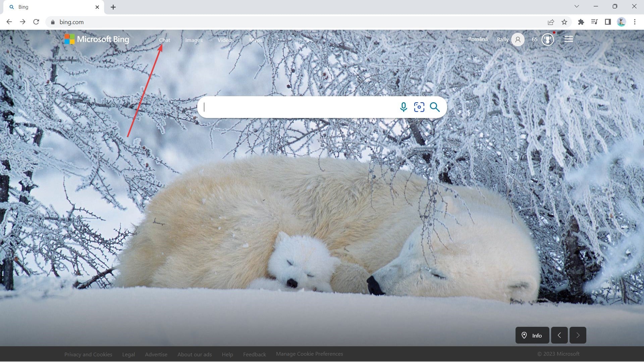Open the Extensions puzzle icon
The height and width of the screenshot is (362, 644).
coord(581,22)
